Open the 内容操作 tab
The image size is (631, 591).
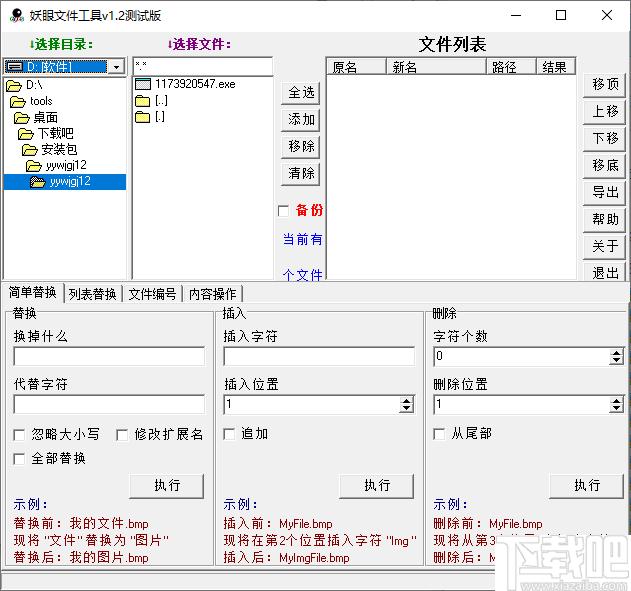click(212, 294)
